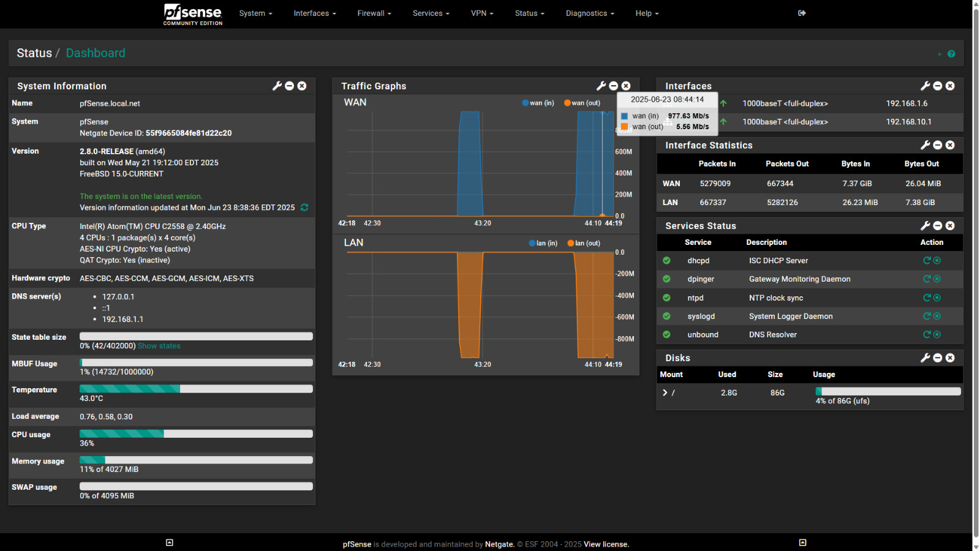Viewport: 980px width, 551px height.
Task: Collapse the System Information panel
Action: point(290,86)
